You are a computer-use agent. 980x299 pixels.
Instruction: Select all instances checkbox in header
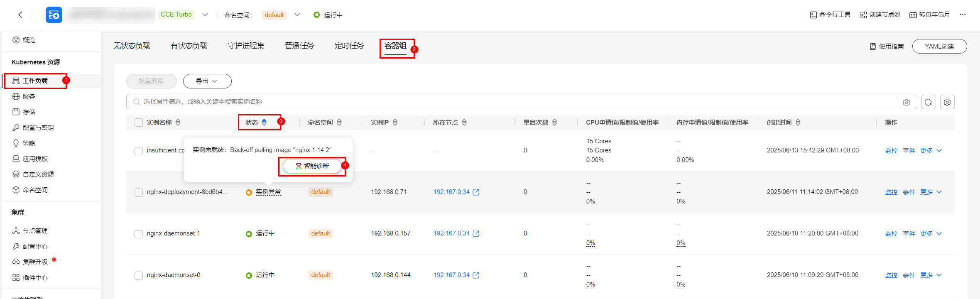139,123
